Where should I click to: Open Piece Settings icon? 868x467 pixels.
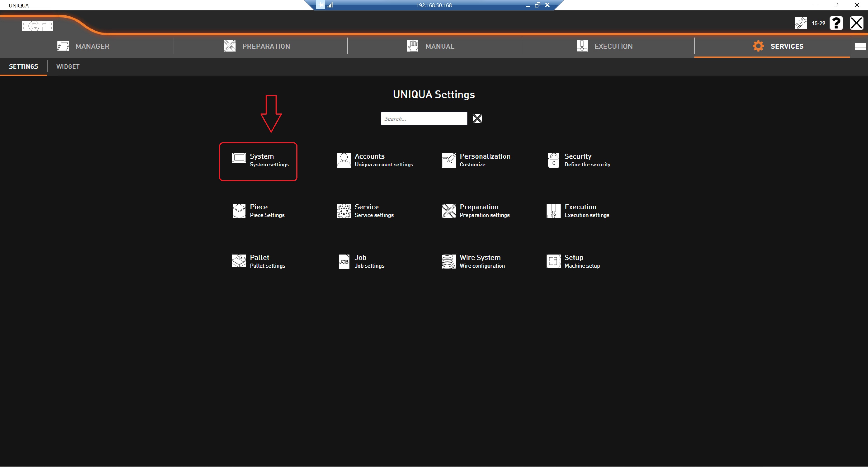tap(239, 211)
